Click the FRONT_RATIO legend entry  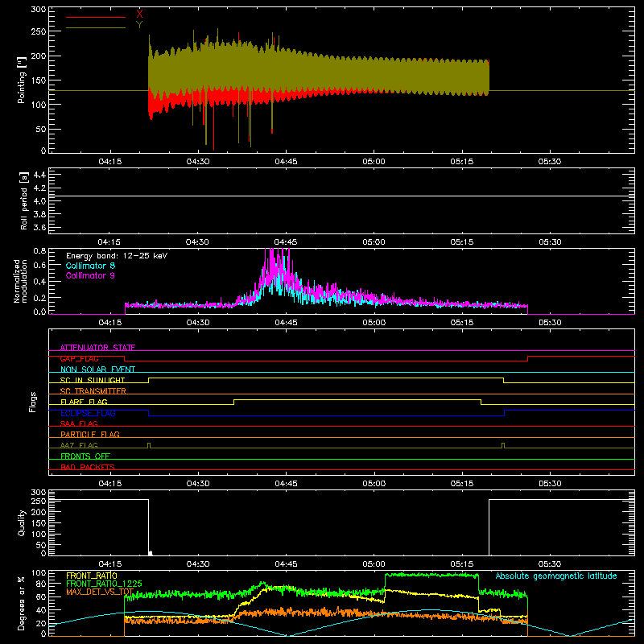tap(92, 576)
